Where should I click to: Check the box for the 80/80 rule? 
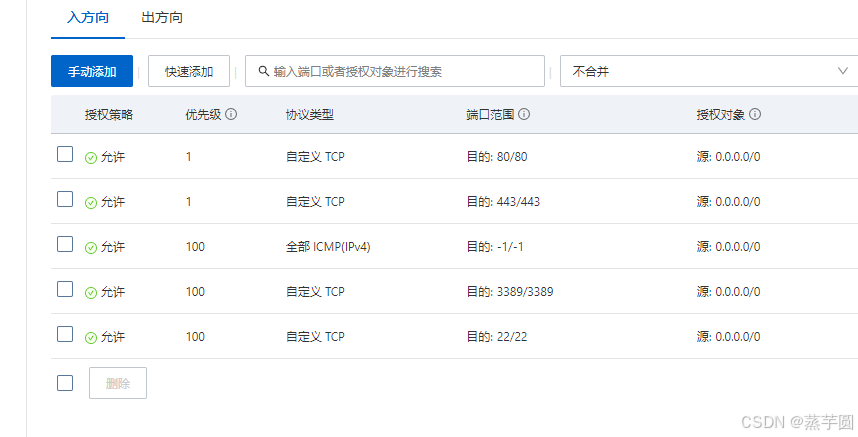point(65,154)
